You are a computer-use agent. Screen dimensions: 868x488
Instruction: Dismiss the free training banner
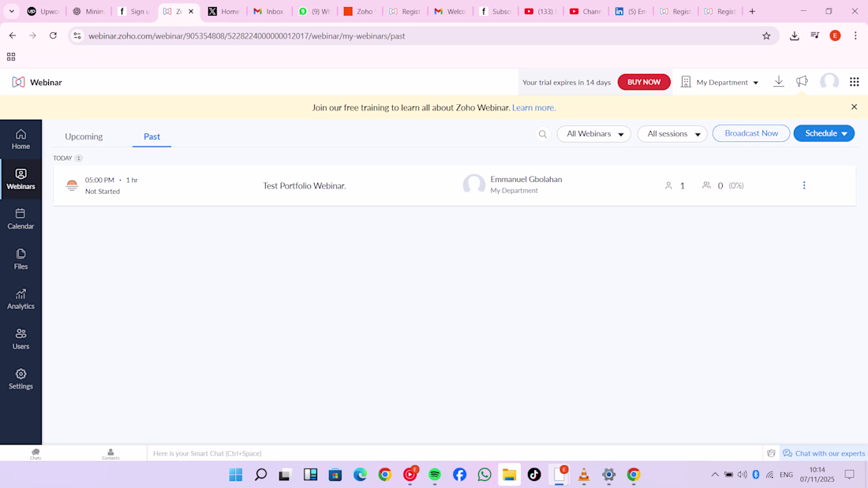coord(854,106)
